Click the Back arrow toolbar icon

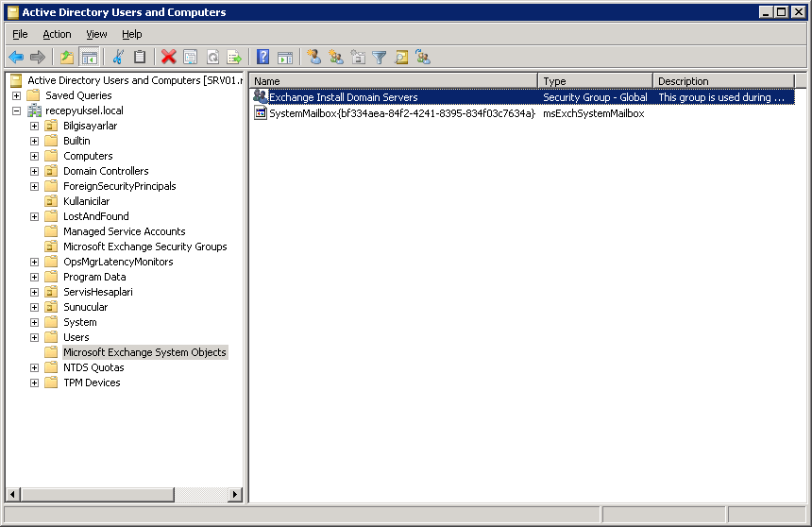click(x=16, y=57)
